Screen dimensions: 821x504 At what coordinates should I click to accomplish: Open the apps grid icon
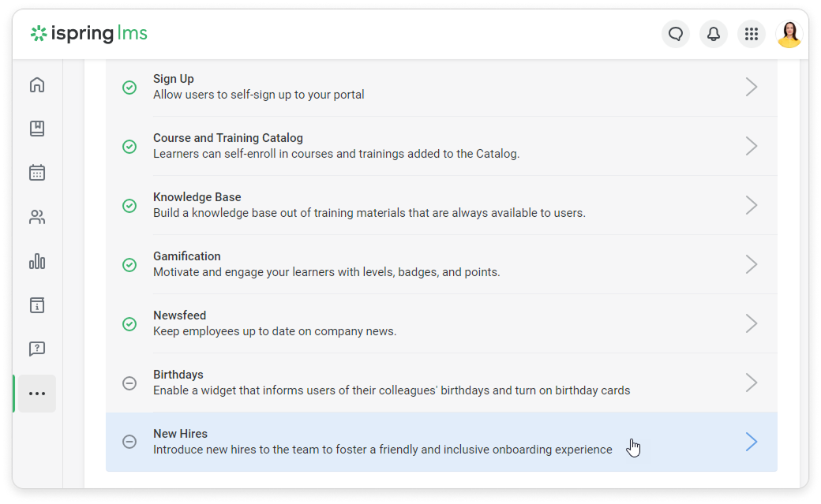tap(752, 34)
